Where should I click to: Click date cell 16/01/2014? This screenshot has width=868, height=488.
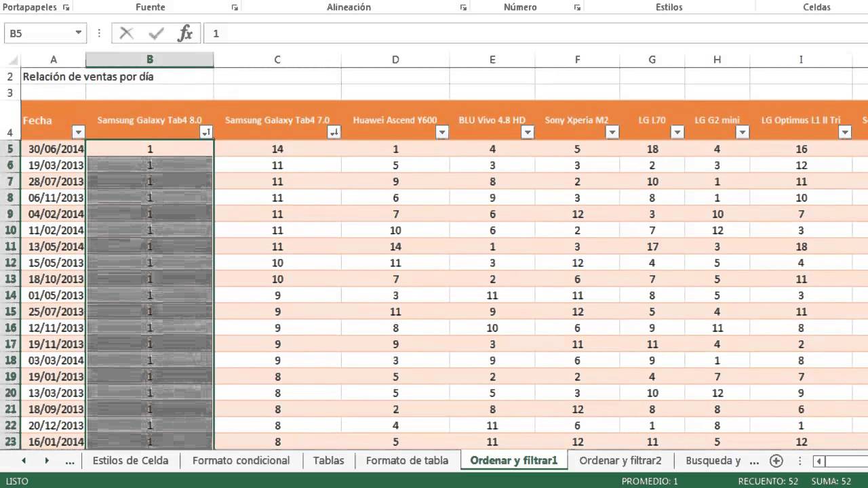(x=54, y=441)
